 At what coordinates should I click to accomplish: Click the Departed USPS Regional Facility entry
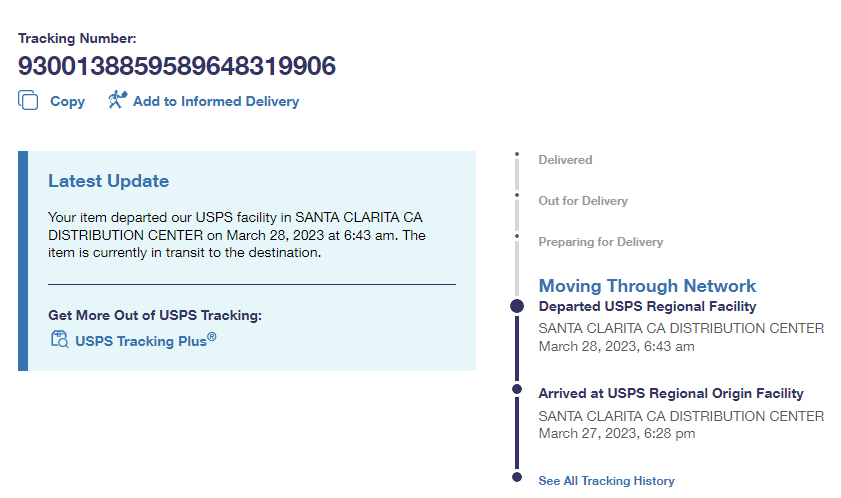coord(647,307)
